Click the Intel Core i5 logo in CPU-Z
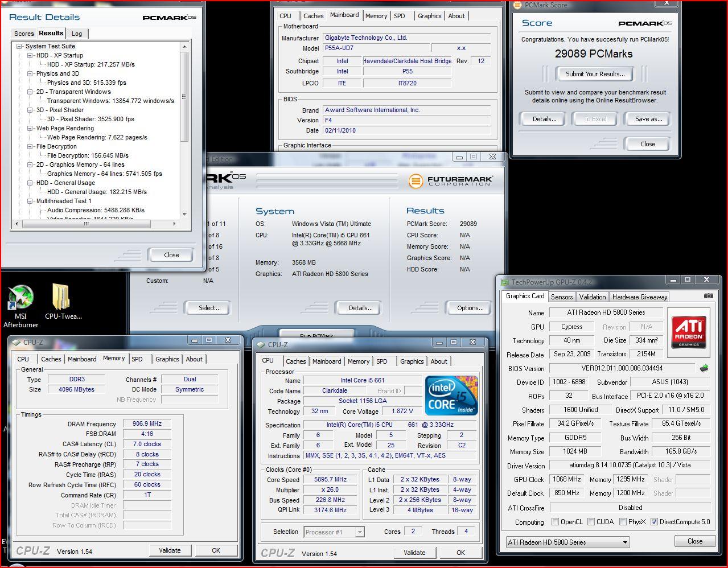 click(x=451, y=396)
